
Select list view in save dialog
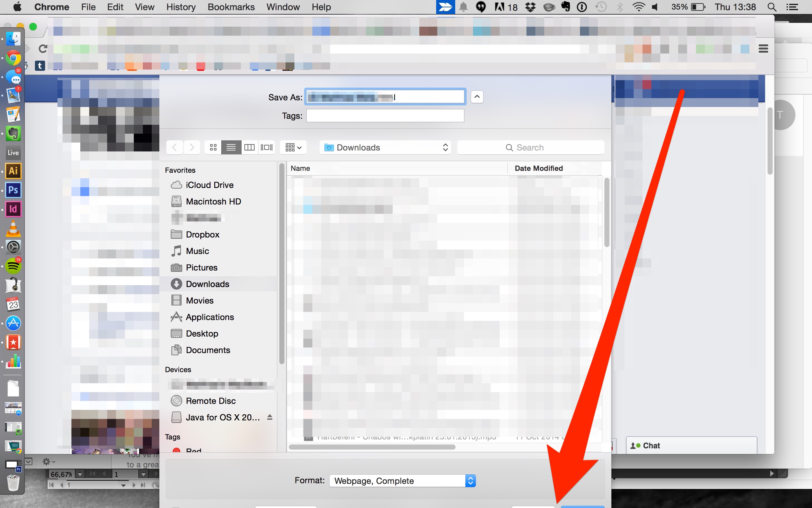231,147
